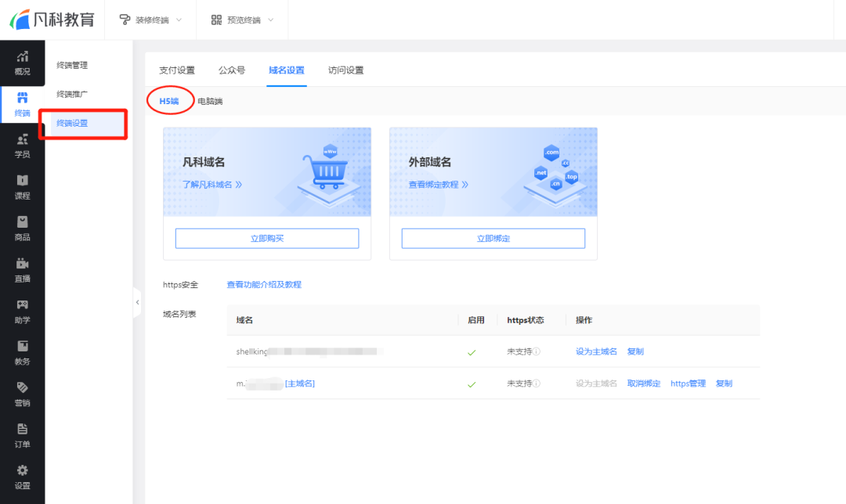
Task: Select the 助学 learning aid section
Action: (x=22, y=313)
